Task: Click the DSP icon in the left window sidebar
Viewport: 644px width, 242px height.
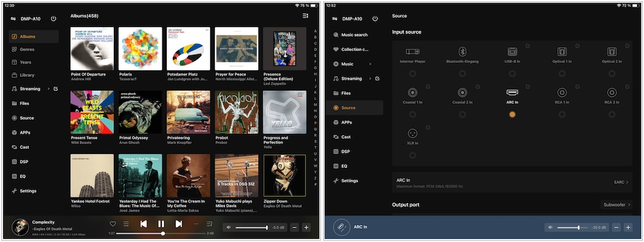Action: point(14,162)
